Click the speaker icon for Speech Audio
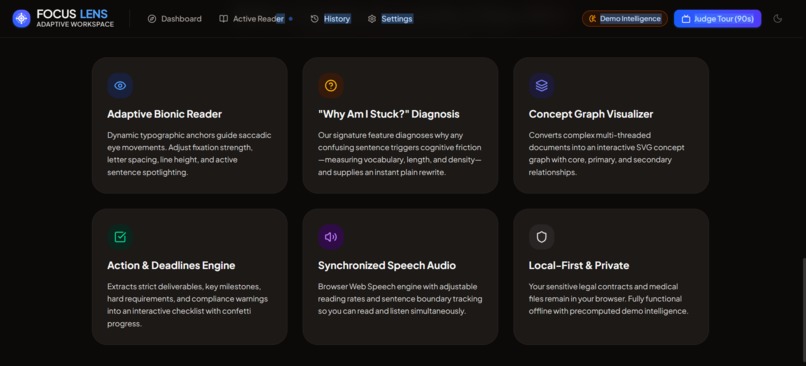Screen dimensions: 806x366 331,237
